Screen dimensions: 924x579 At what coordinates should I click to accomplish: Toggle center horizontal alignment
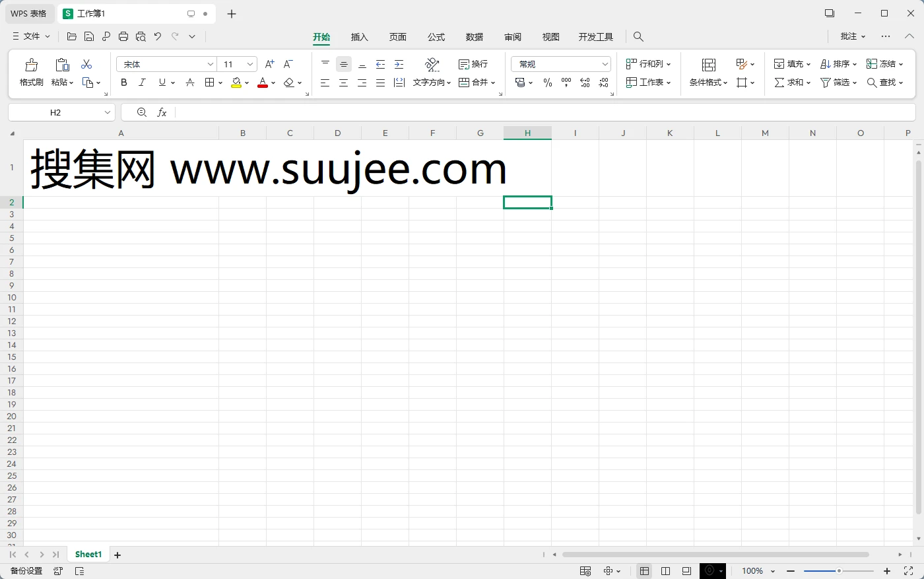pos(343,83)
